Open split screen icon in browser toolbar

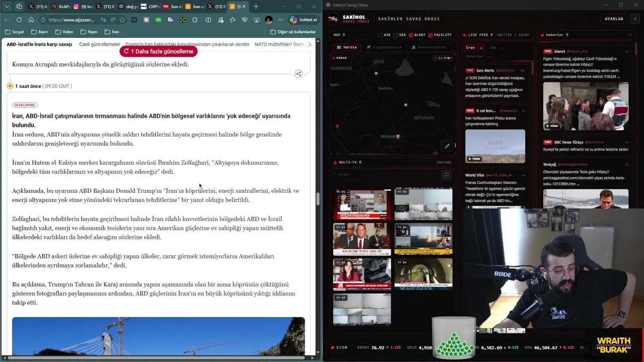pyautogui.click(x=208, y=20)
